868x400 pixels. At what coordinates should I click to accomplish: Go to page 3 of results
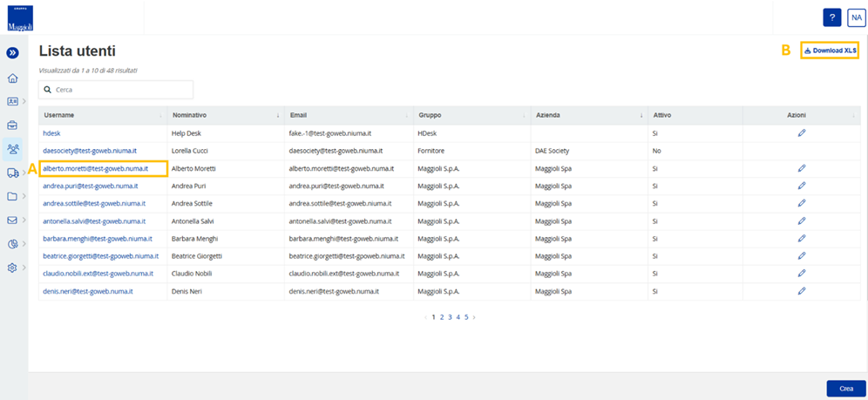pyautogui.click(x=450, y=317)
